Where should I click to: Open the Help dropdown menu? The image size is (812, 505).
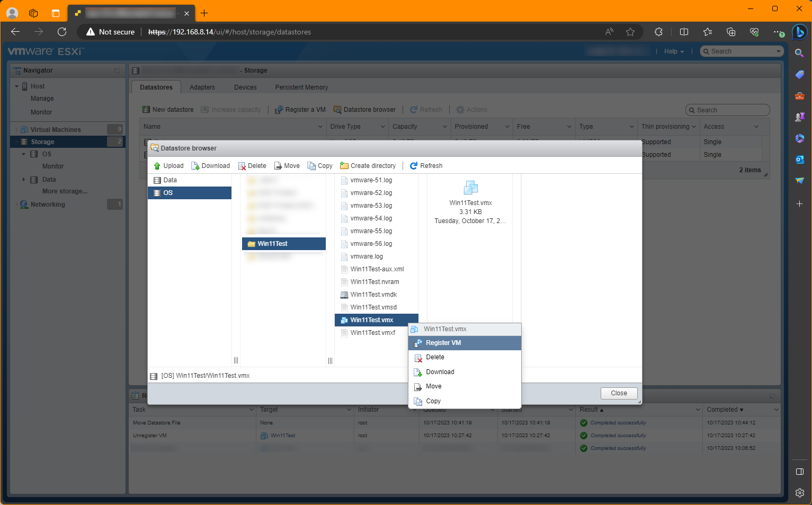(674, 51)
